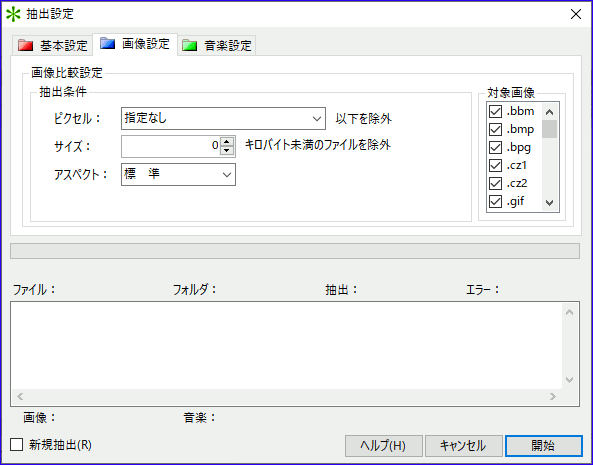The image size is (593, 465).
Task: Switch to the 基本設定 tab
Action: point(52,45)
